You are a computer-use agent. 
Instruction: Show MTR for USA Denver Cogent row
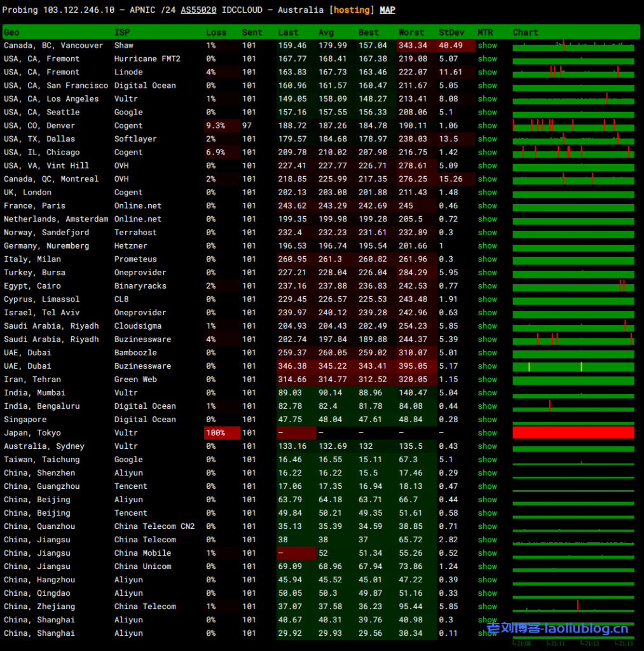(487, 126)
